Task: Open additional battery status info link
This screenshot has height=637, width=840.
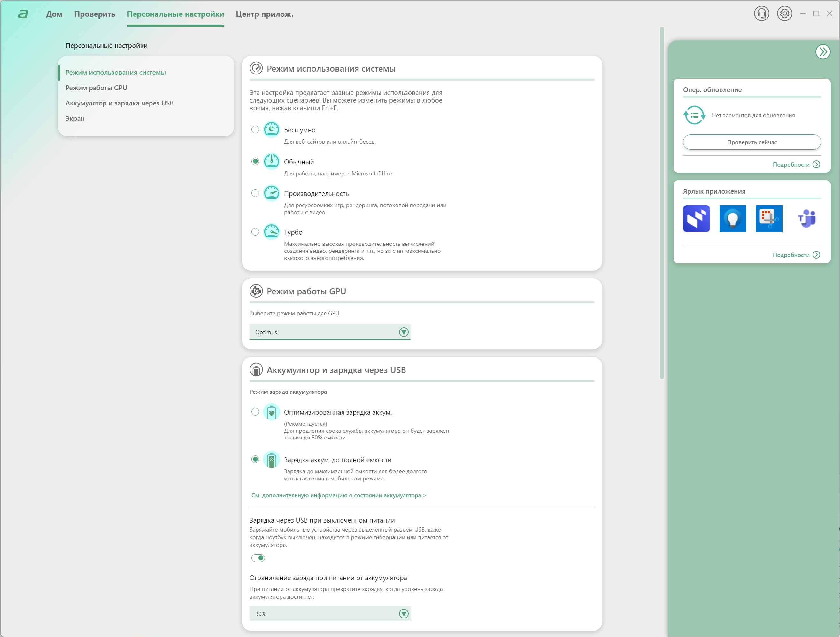Action: point(338,495)
